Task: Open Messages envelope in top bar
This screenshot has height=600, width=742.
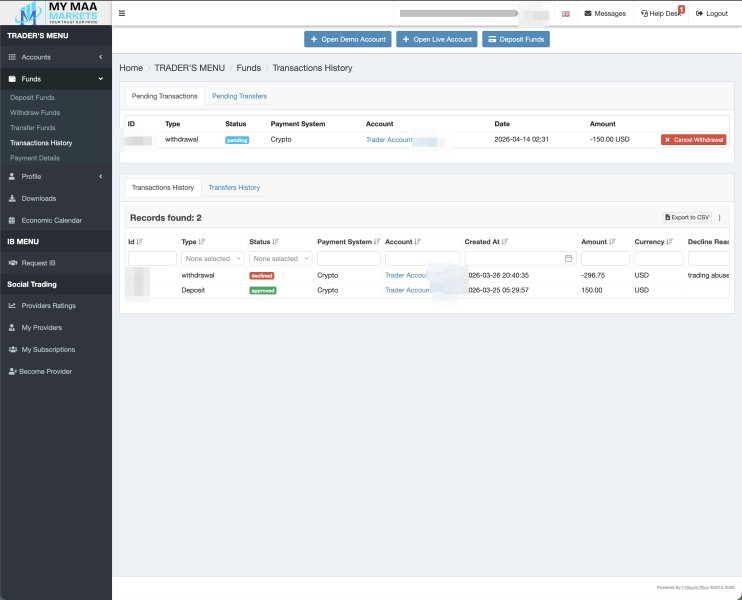Action: (588, 14)
